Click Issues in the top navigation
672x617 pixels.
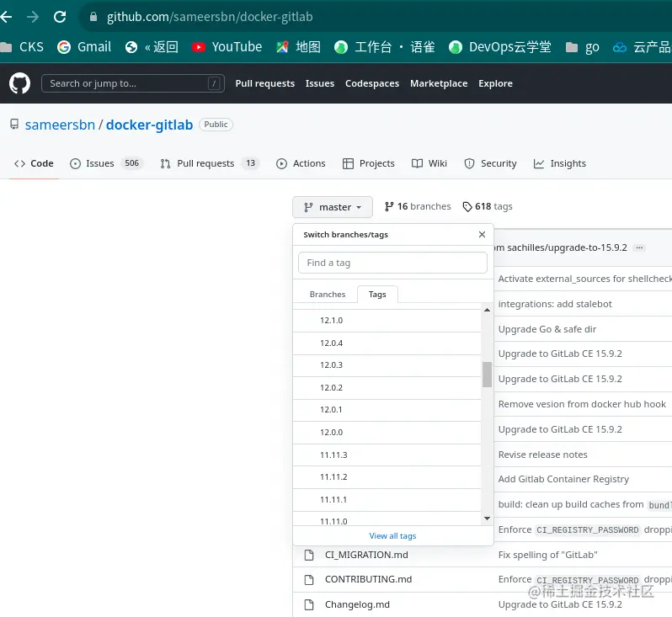click(x=320, y=83)
